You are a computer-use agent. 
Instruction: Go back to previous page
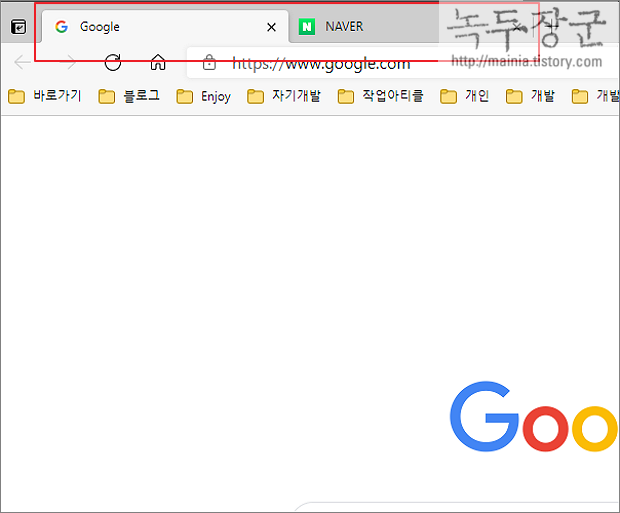[22, 62]
